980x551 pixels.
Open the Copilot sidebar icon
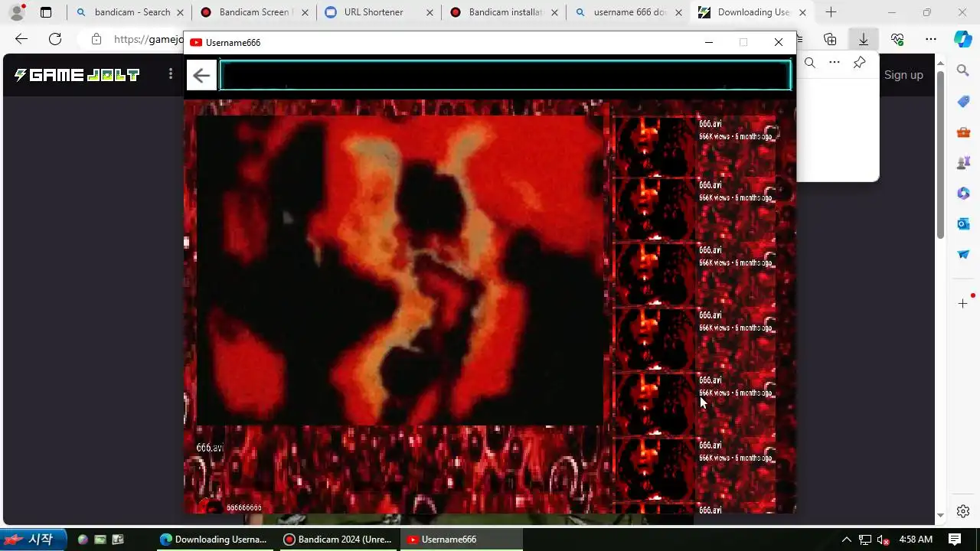tap(963, 39)
